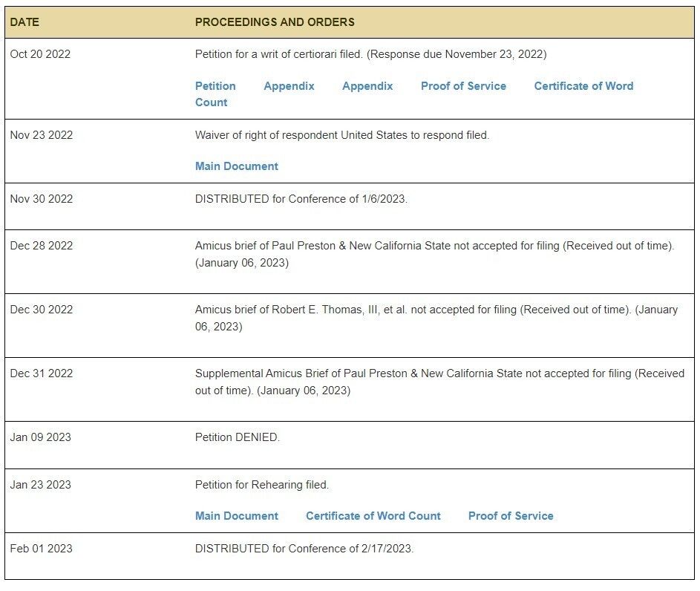
Task: Open the first Appendix link
Action: (x=289, y=85)
